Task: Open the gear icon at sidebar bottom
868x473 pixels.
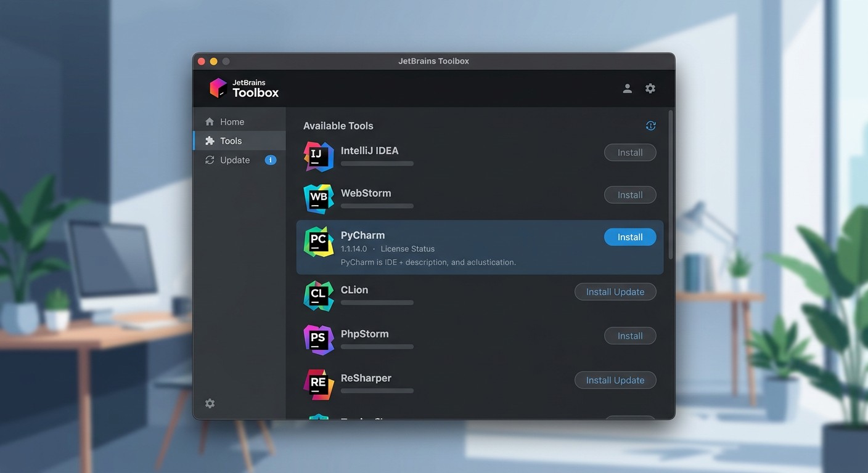Action: click(210, 403)
